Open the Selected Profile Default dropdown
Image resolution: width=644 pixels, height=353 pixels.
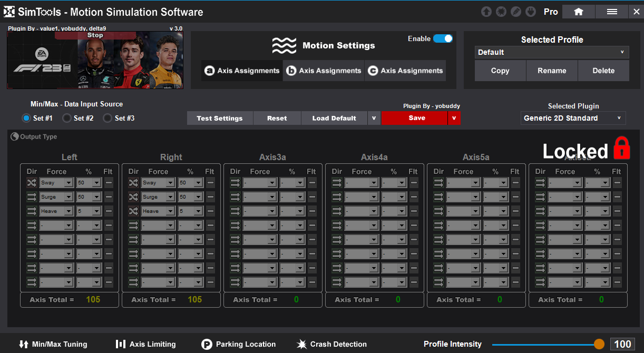(552, 52)
